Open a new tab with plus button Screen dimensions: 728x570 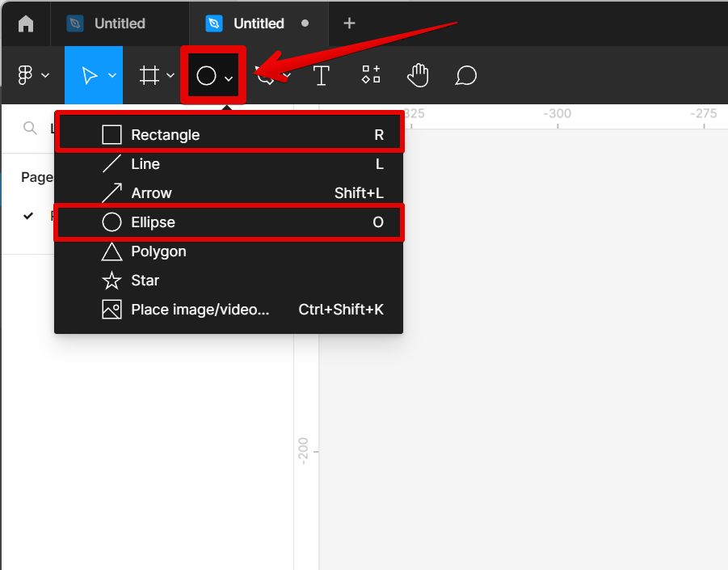(349, 23)
